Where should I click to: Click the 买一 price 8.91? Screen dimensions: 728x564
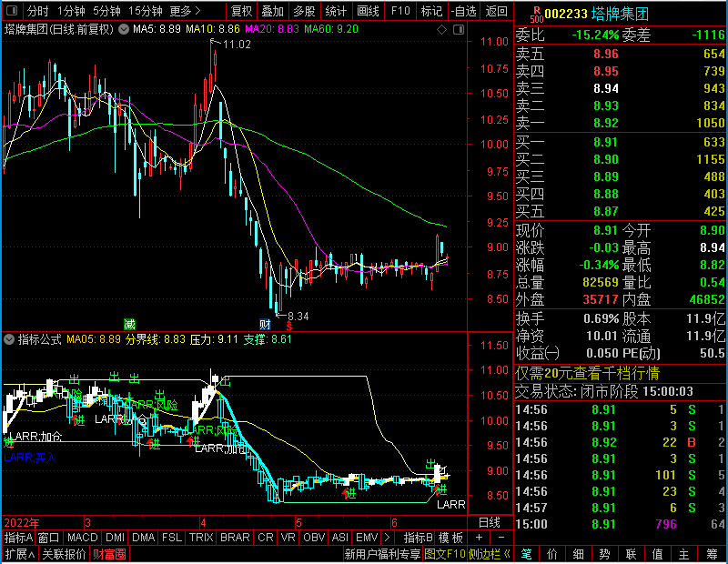[x=606, y=142]
